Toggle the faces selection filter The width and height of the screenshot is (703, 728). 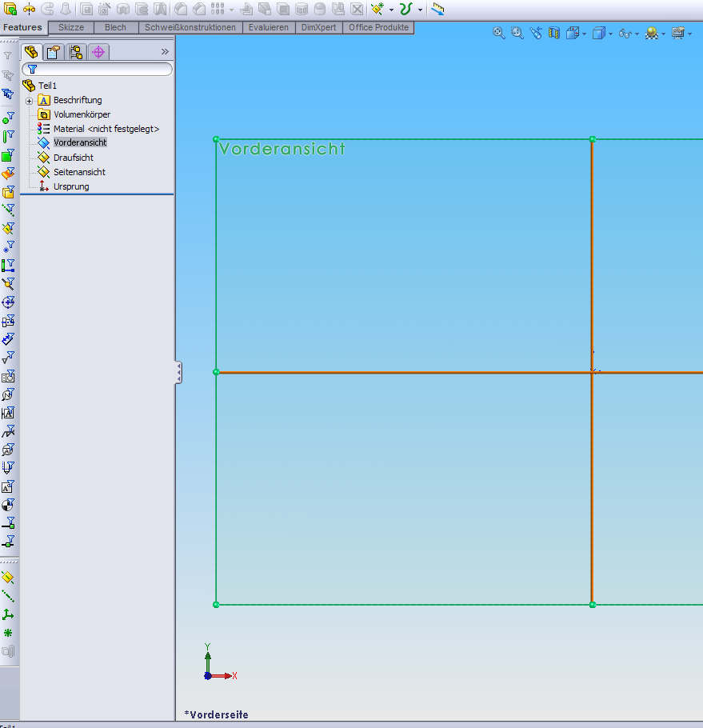pyautogui.click(x=8, y=155)
